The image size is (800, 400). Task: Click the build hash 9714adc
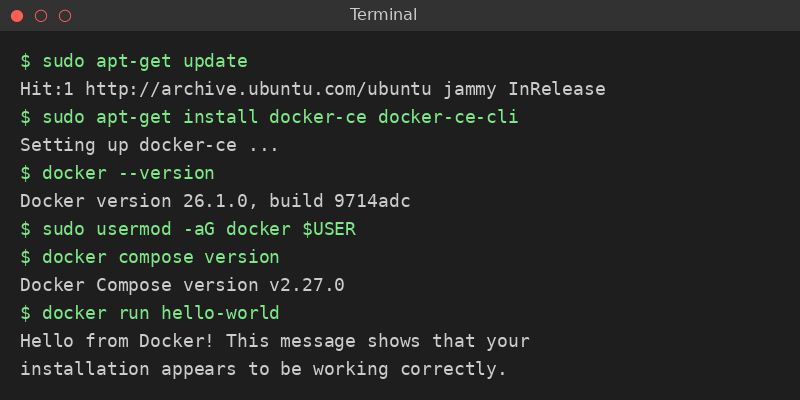[x=372, y=201]
